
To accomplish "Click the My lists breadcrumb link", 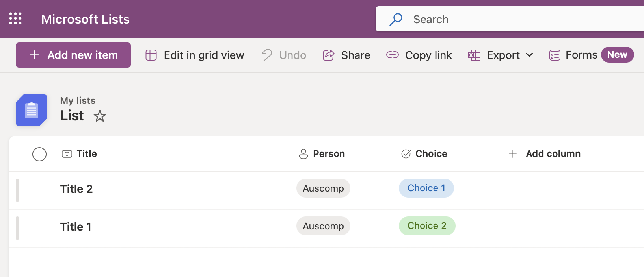I will [x=78, y=101].
